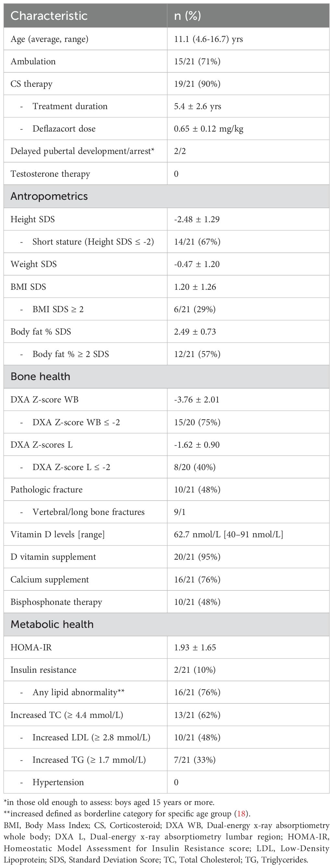
Task: Click the Height SDS value -2.48 ± 1.29
Action: coord(197,219)
